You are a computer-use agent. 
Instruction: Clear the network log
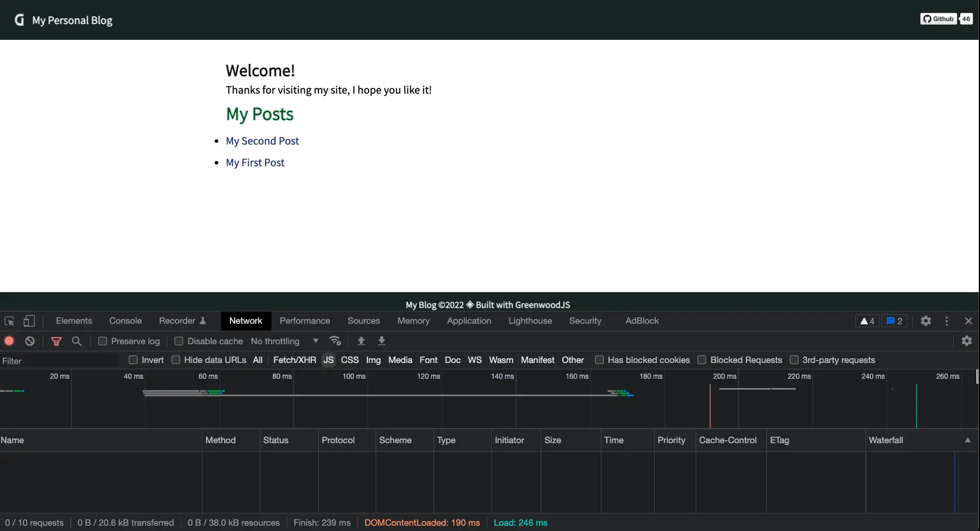tap(29, 341)
